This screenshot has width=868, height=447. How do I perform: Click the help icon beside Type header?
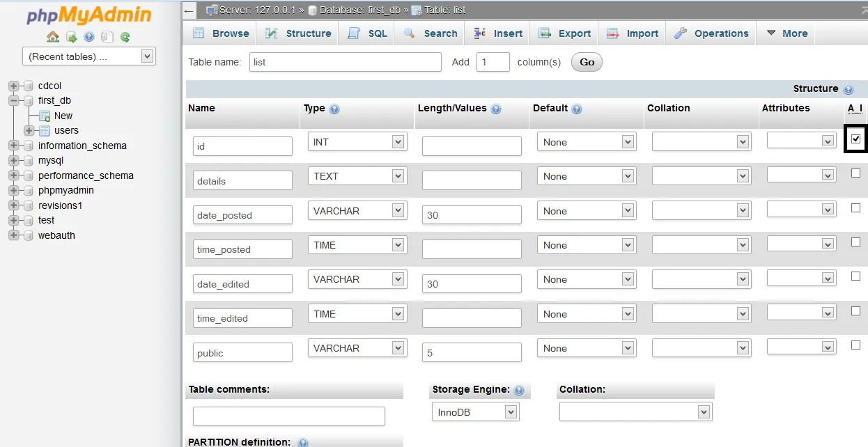334,109
